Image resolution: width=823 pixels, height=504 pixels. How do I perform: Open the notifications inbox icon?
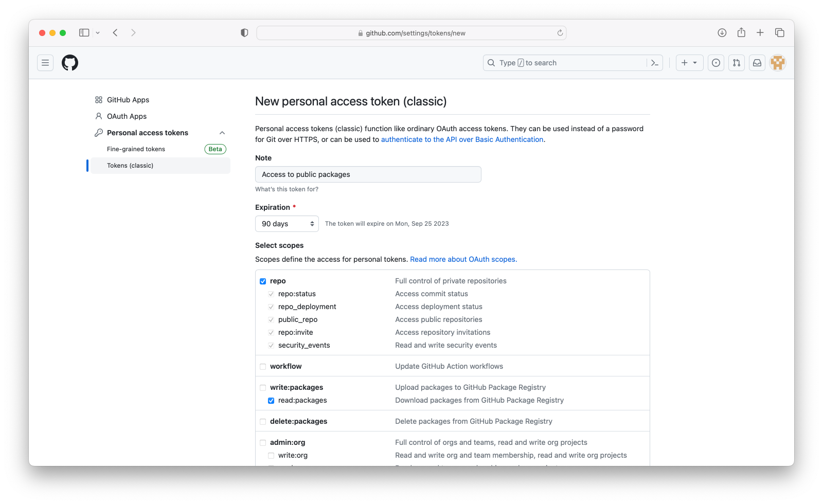(757, 63)
